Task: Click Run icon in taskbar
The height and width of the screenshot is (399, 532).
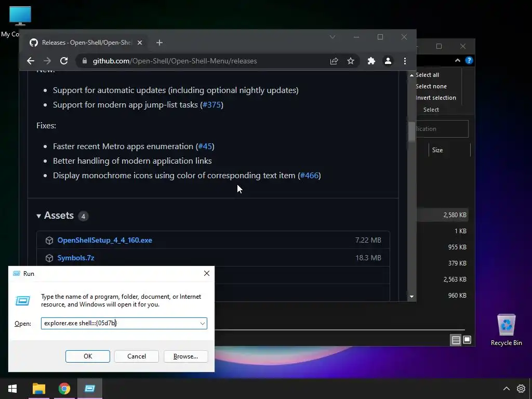Action: click(90, 389)
